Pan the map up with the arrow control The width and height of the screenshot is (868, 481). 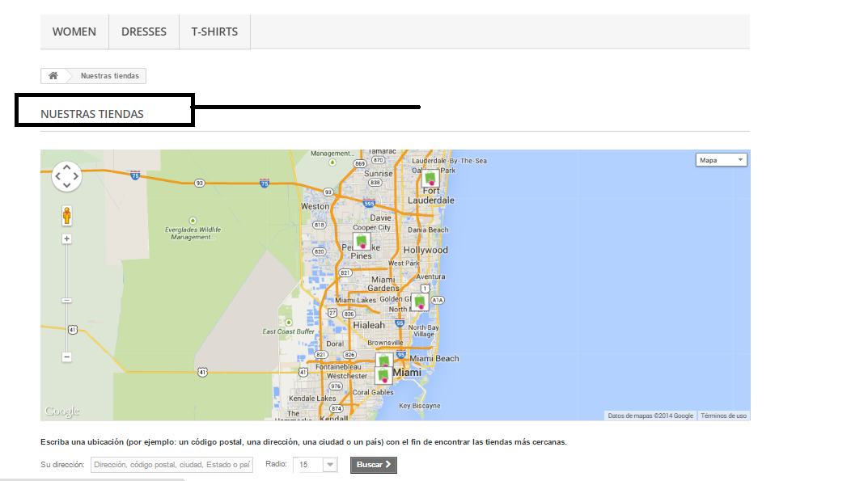click(x=66, y=167)
